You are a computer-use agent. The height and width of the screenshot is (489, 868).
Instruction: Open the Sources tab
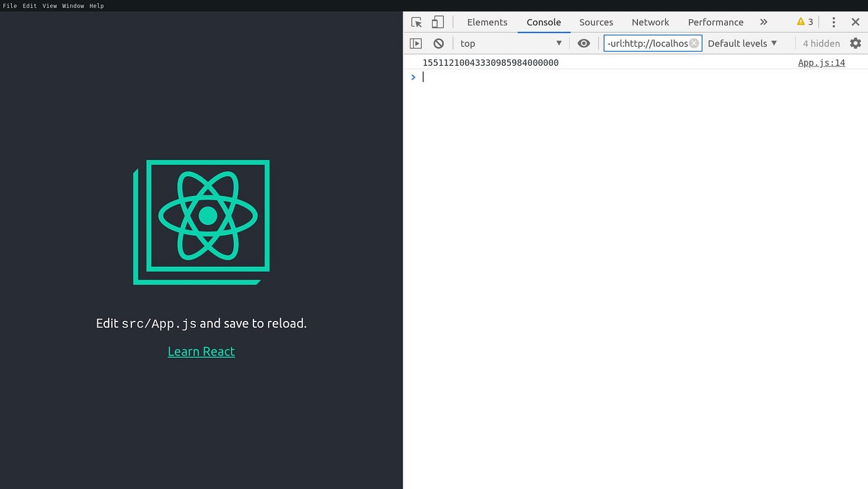[596, 22]
